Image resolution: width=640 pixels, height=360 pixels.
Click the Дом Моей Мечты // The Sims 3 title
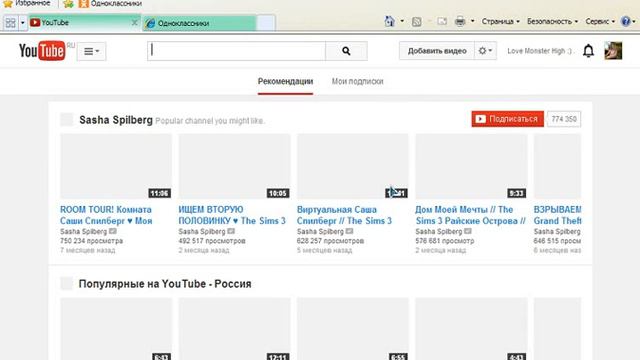(x=470, y=215)
